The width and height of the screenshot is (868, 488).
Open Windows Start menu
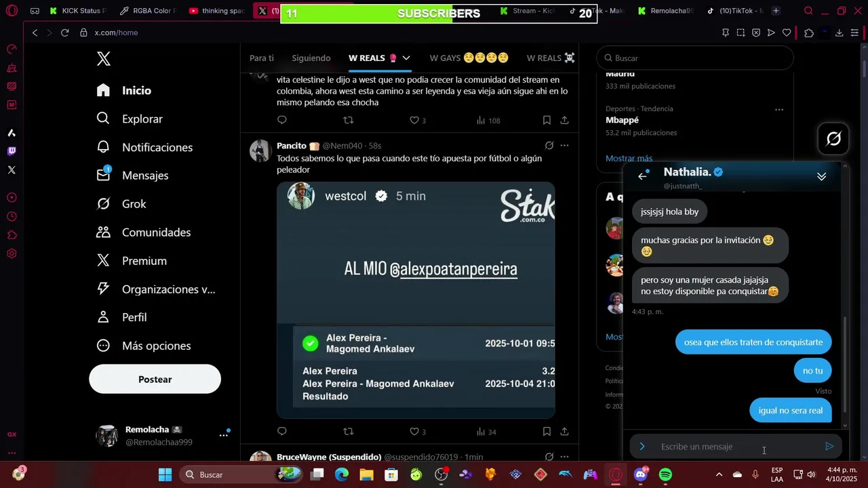[x=165, y=474]
